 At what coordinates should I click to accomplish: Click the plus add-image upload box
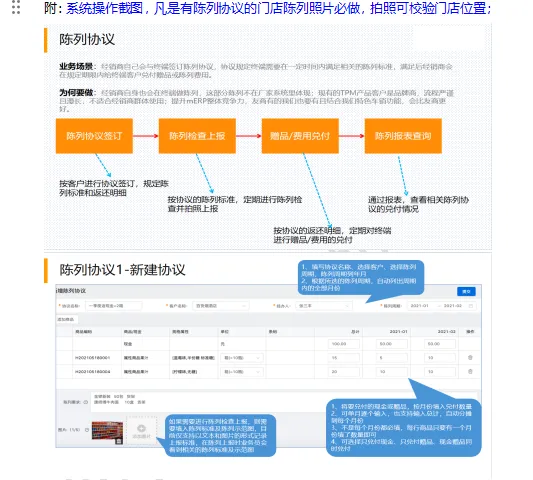coord(141,431)
